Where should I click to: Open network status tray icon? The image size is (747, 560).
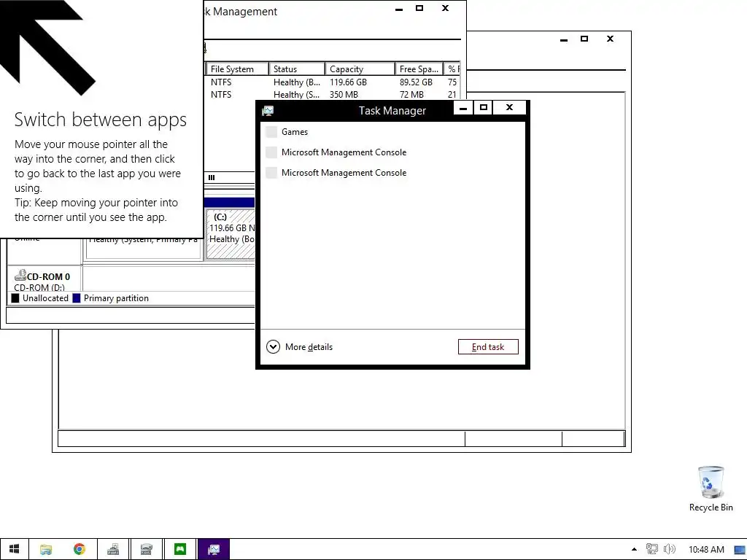(651, 549)
